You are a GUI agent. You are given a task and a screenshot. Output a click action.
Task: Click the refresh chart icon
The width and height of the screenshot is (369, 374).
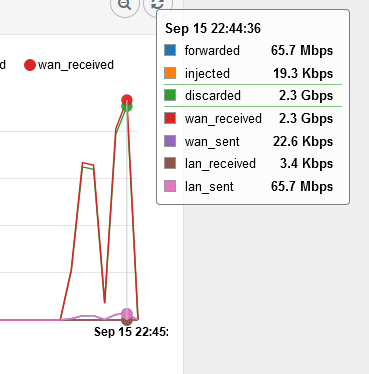(x=157, y=4)
